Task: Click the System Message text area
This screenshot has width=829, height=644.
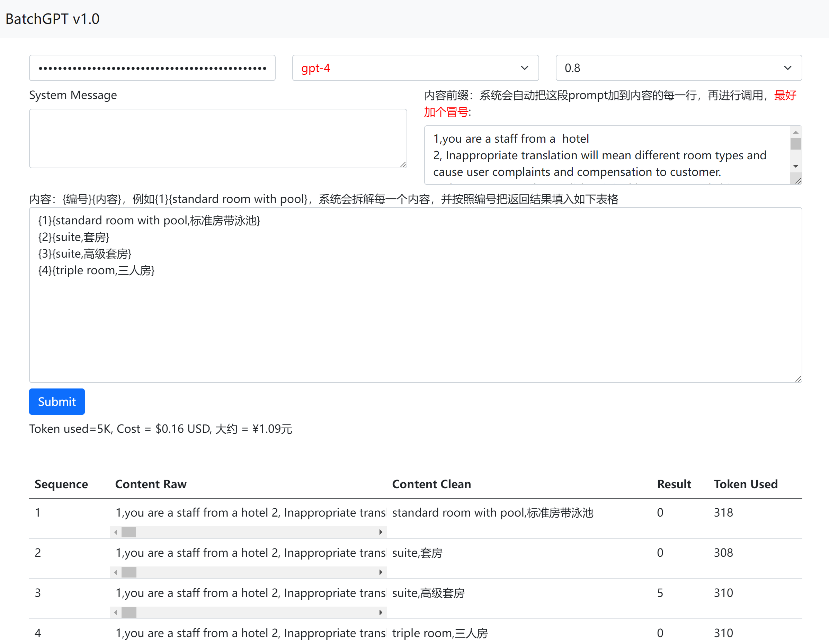Action: click(x=217, y=138)
